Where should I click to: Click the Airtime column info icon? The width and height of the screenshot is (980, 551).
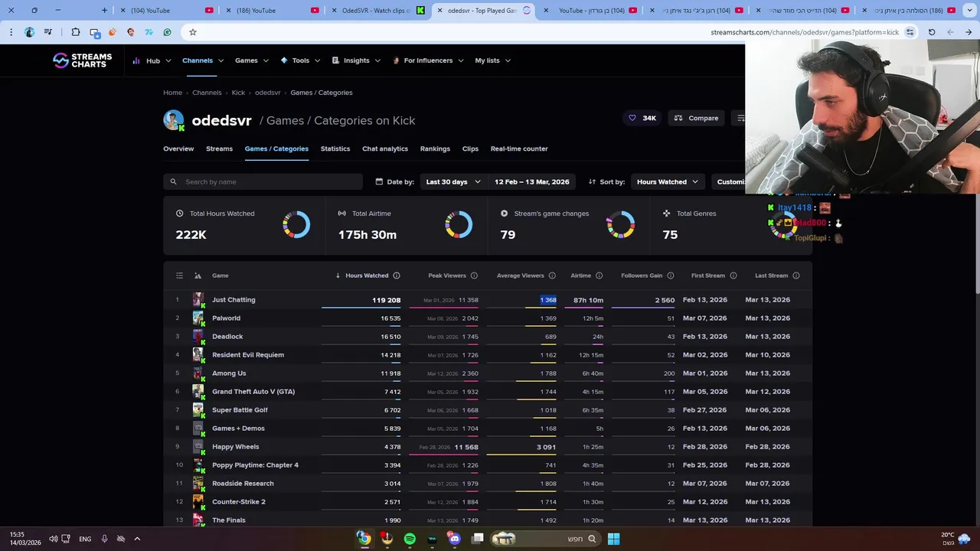pos(599,275)
